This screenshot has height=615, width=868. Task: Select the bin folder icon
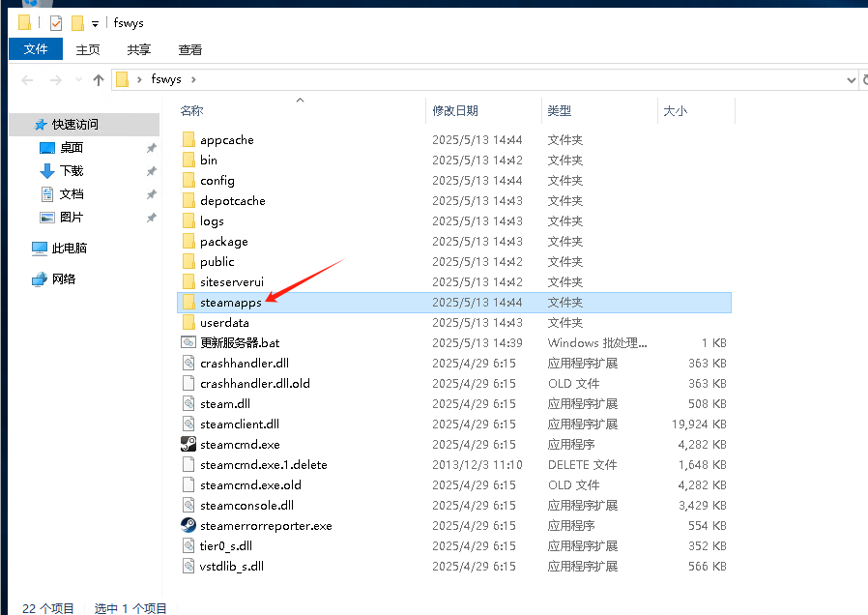pos(188,160)
